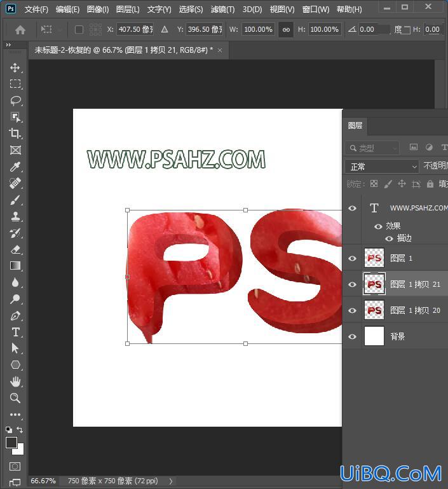Filter layers by pixel layer icon
This screenshot has height=489, width=448.
click(414, 147)
